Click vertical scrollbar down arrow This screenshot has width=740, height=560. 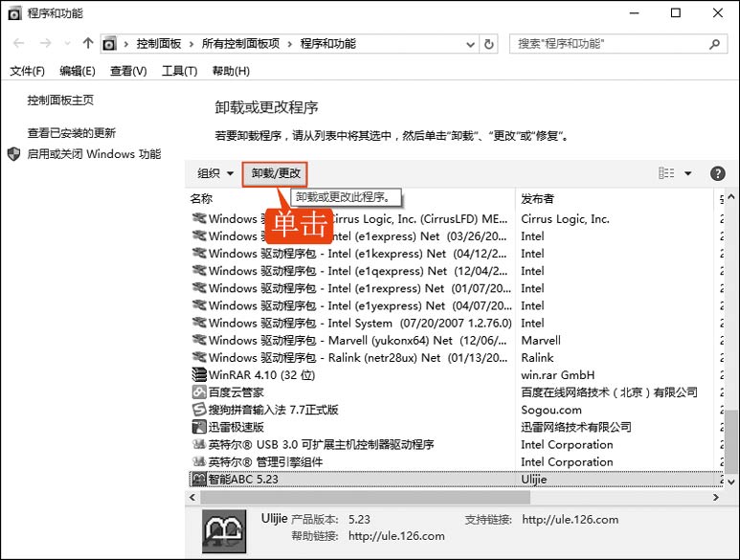point(731,482)
